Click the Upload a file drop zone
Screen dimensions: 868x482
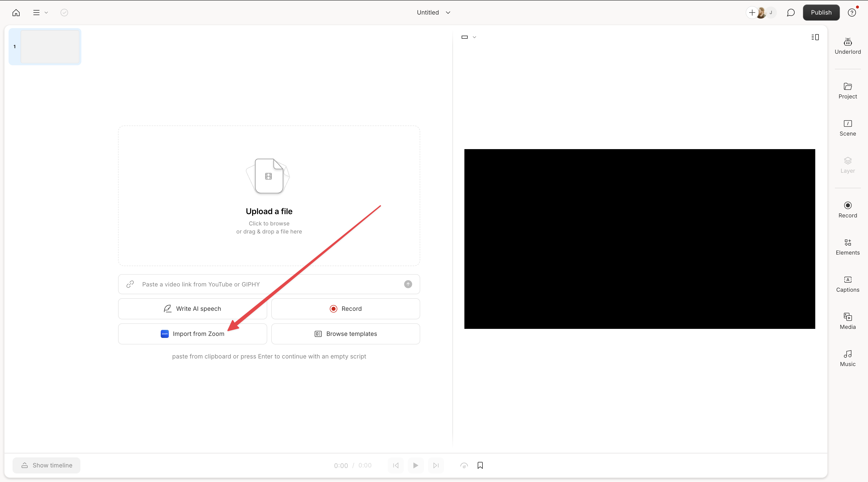[x=269, y=196]
